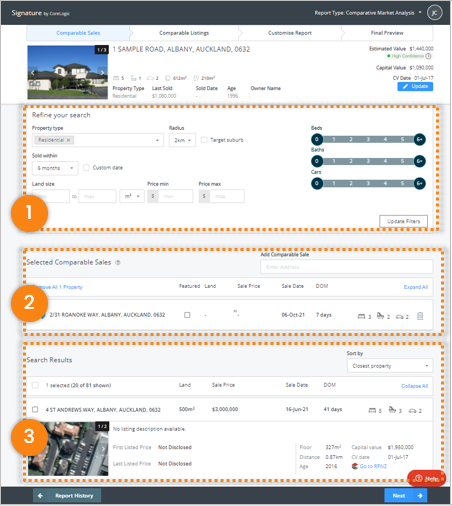The image size is (452, 506).
Task: Open the JC user profile avatar
Action: (434, 13)
